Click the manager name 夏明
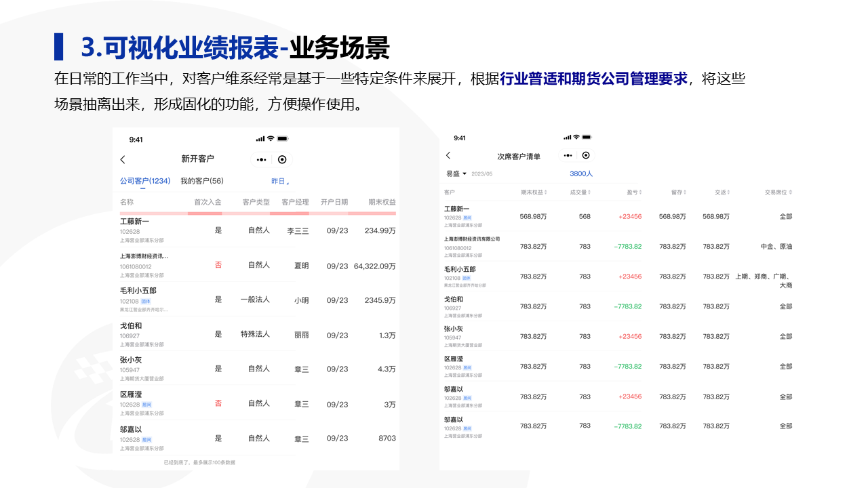868x488 pixels. 302,266
